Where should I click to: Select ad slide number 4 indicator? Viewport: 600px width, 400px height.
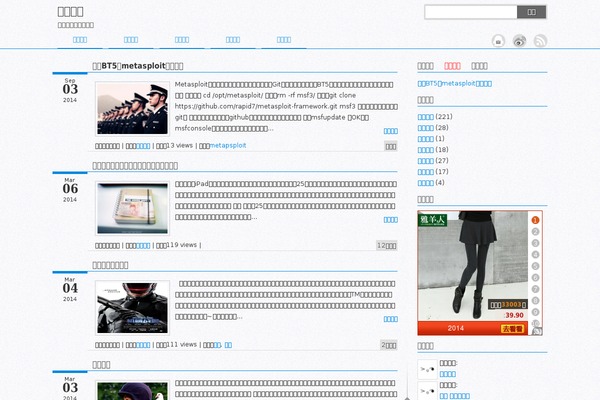(x=535, y=255)
